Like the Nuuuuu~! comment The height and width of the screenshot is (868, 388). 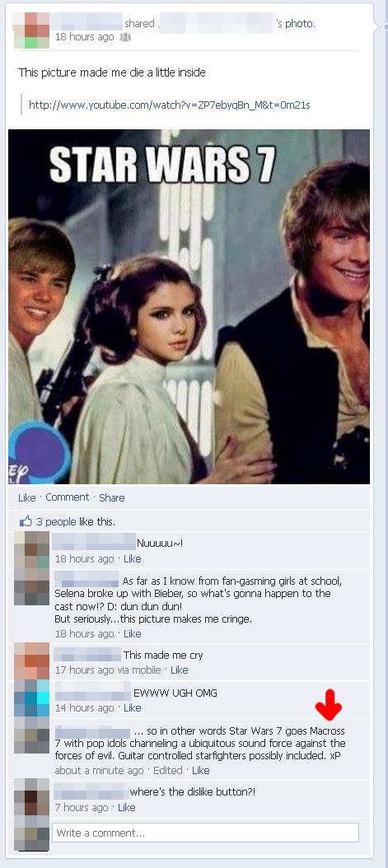[x=133, y=558]
